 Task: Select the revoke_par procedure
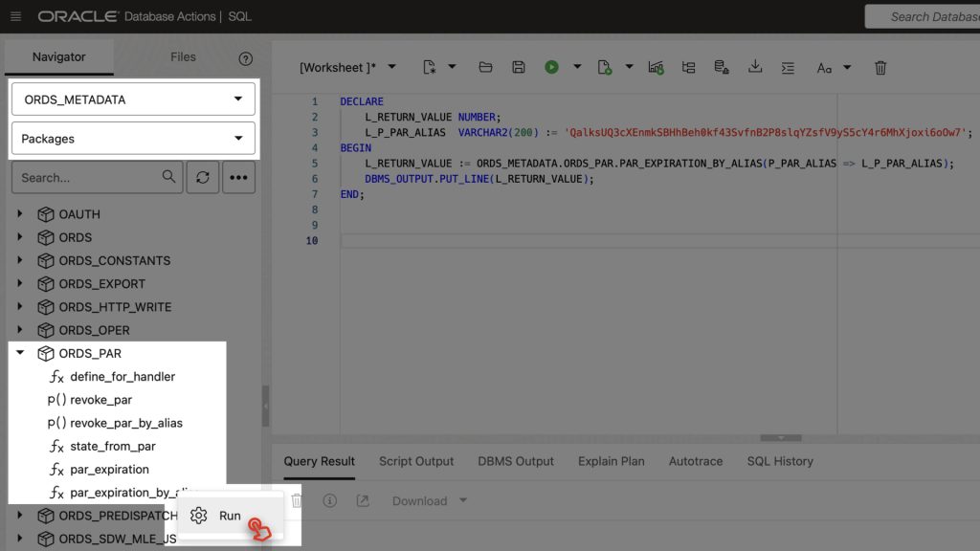click(100, 400)
